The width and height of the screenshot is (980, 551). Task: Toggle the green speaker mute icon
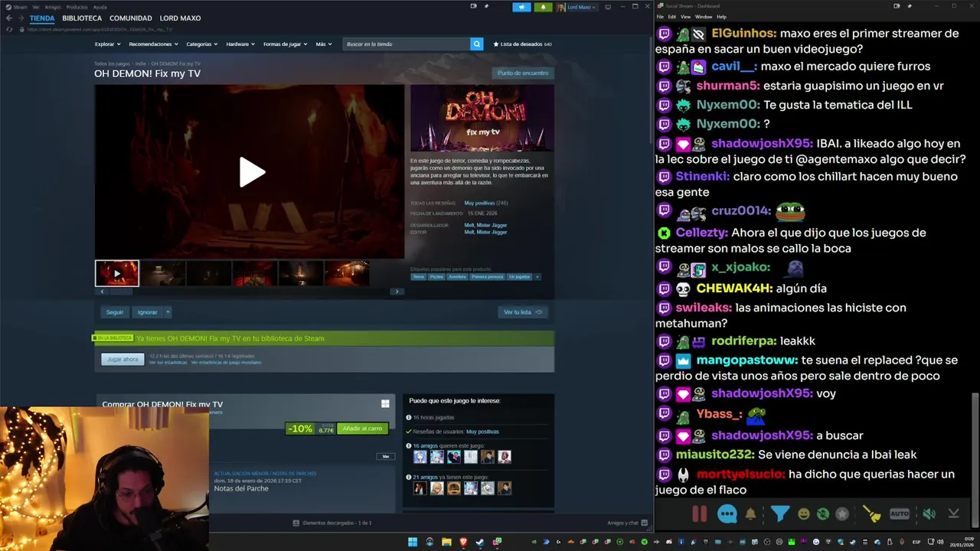[929, 514]
